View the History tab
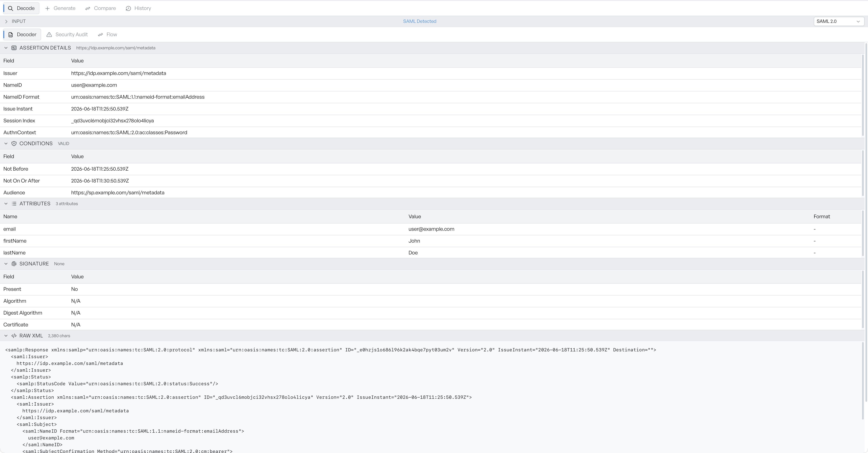This screenshot has height=453, width=868. [x=138, y=8]
